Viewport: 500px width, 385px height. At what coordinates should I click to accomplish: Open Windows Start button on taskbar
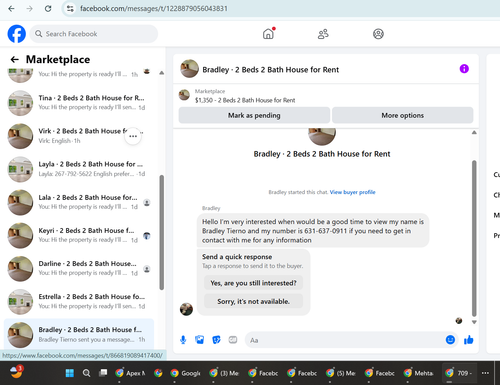tap(70, 373)
